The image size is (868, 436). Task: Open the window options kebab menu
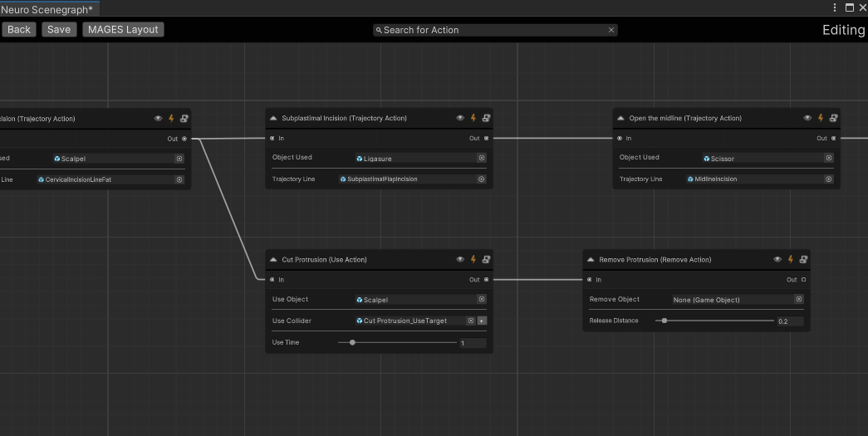(x=835, y=7)
